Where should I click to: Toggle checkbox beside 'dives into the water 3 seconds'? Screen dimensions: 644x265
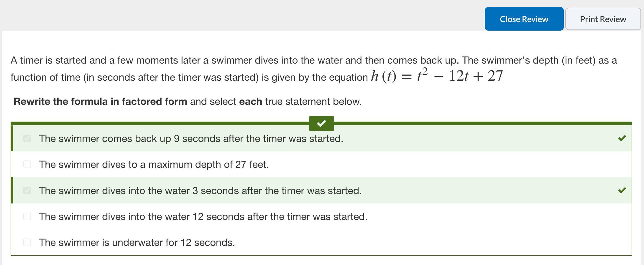(27, 191)
